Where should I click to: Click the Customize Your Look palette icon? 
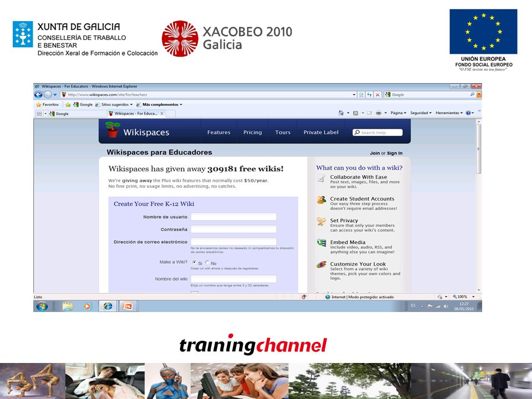coord(321,265)
